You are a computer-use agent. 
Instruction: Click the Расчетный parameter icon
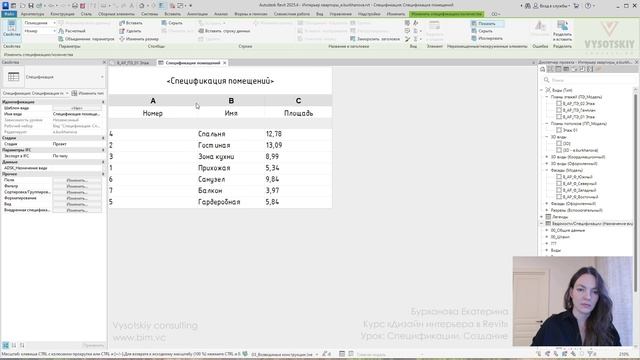pos(61,31)
